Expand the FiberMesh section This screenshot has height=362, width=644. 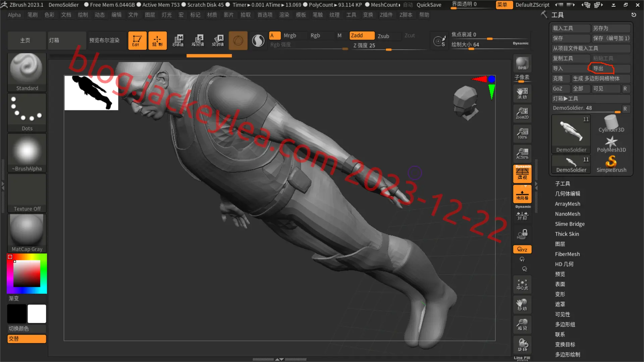coord(567,254)
